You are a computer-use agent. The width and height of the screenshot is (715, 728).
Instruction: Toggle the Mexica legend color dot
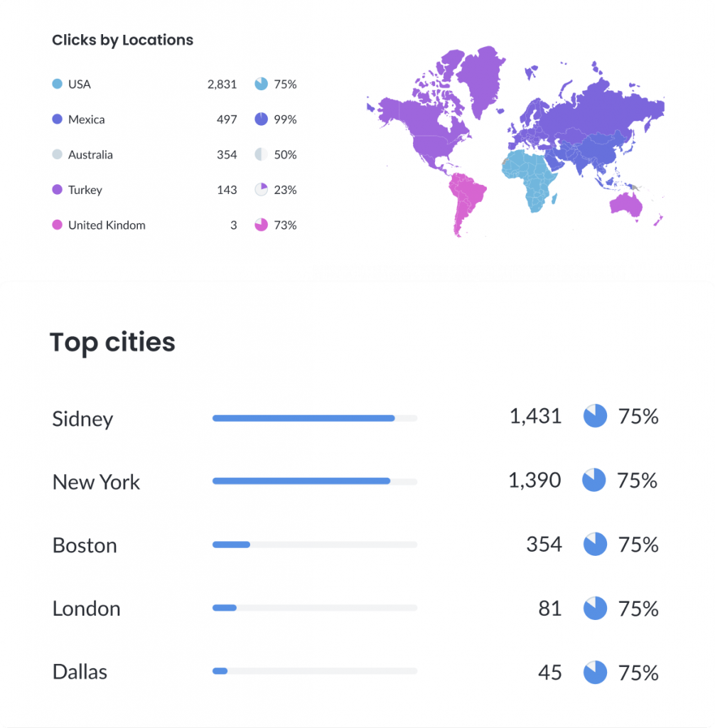coord(58,119)
